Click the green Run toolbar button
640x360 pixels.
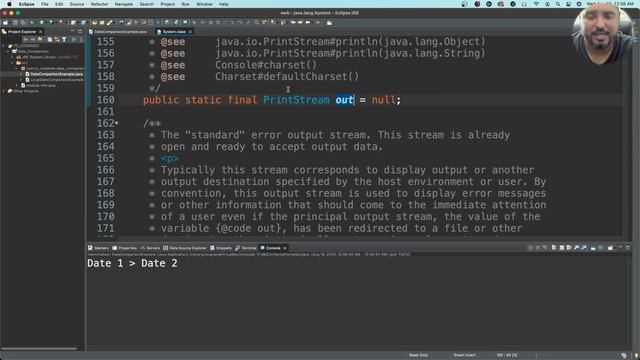42,22
